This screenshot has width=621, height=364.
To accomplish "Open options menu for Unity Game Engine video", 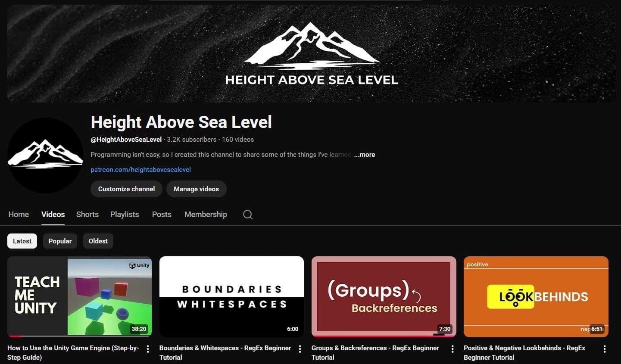I will (148, 349).
